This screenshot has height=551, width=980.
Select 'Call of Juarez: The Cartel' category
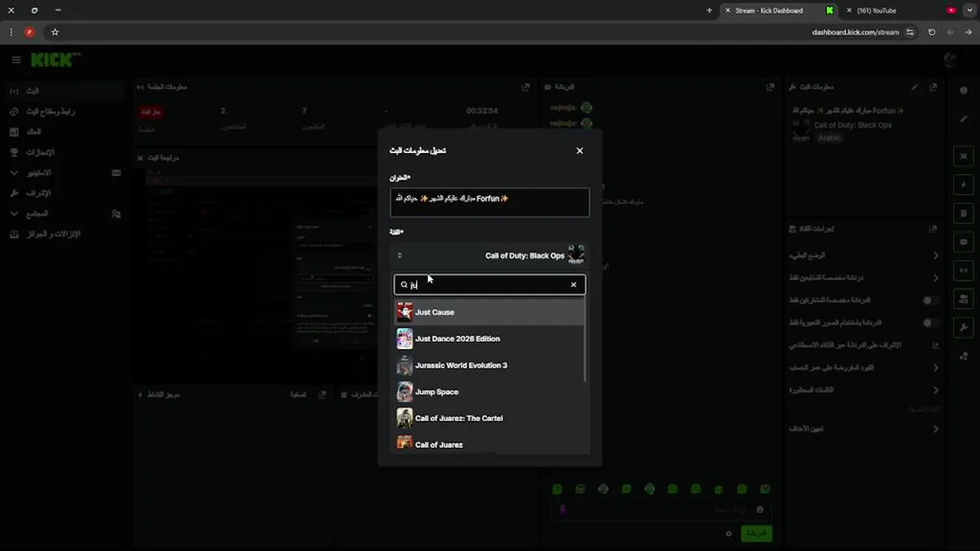pyautogui.click(x=489, y=418)
